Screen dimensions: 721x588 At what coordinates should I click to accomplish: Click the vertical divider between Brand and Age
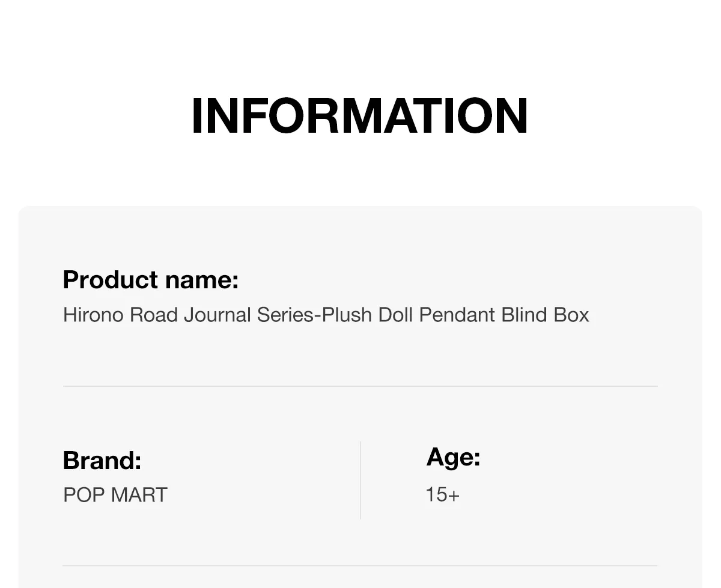point(360,480)
